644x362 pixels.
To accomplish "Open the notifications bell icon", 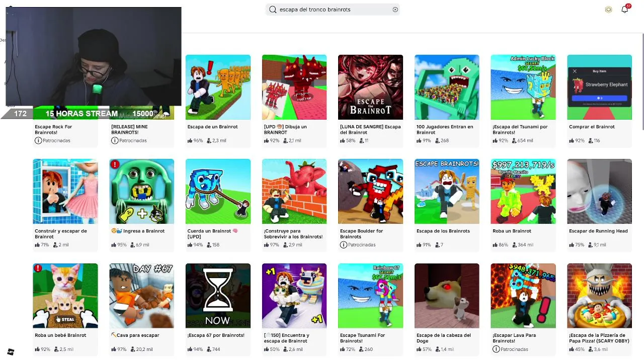I will click(624, 9).
